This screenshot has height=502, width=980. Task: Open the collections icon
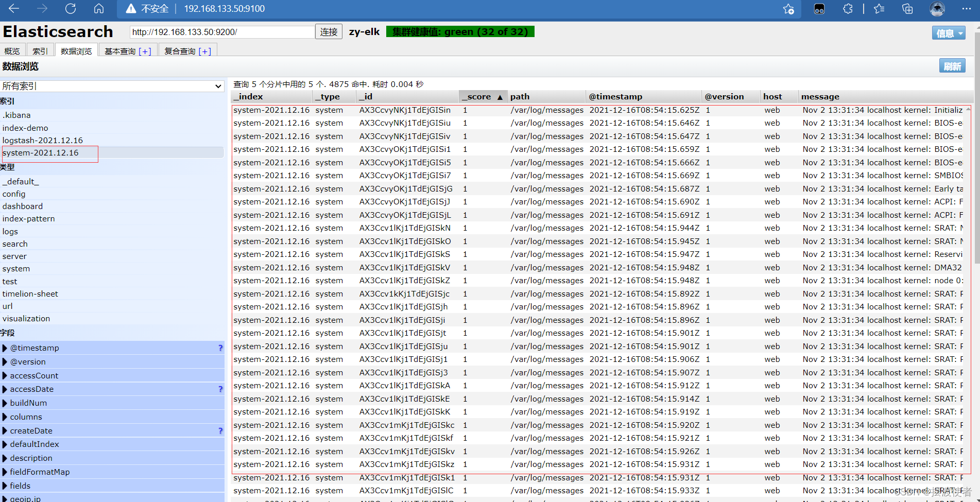point(907,9)
